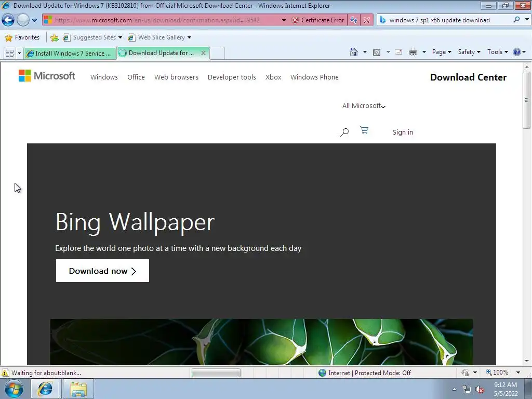Click the Internet Explorer taskbar icon
Screen dimensions: 532x399
point(45,389)
